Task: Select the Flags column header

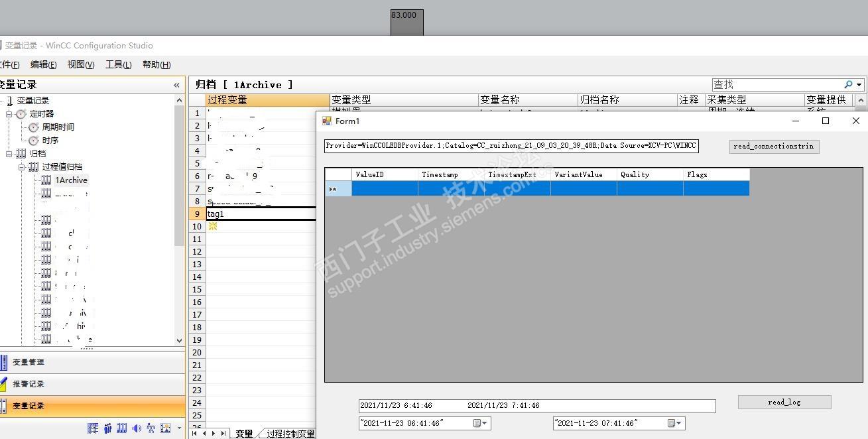Action: [x=716, y=174]
